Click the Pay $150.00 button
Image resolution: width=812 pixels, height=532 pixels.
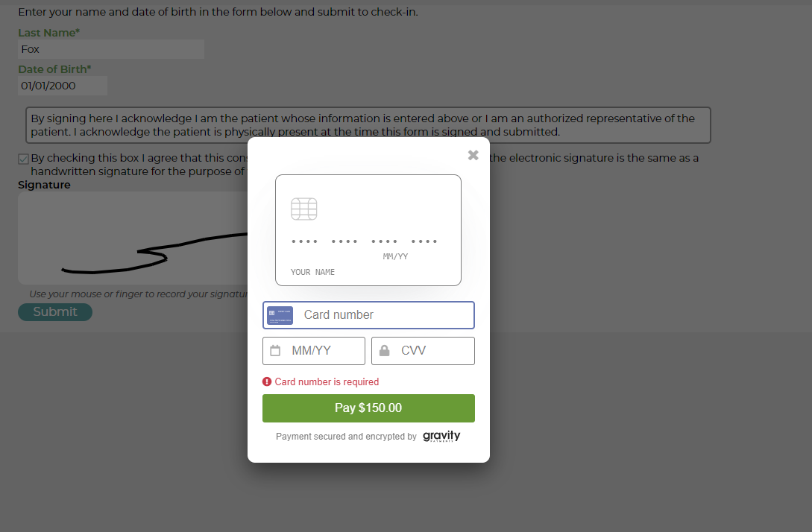tap(368, 408)
